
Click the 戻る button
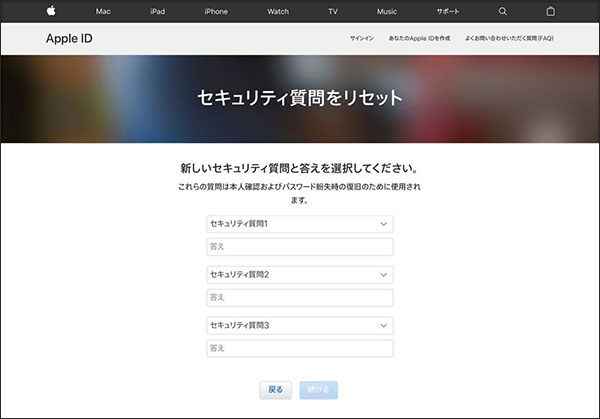tap(276, 390)
